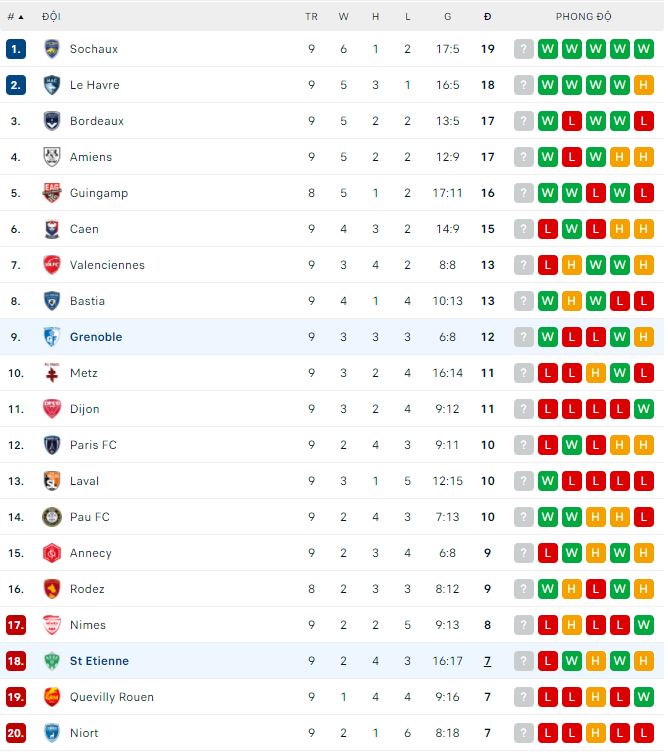Image resolution: width=668 pixels, height=756 pixels.
Task: Click Dijon's green W latest result badge
Action: click(x=644, y=409)
